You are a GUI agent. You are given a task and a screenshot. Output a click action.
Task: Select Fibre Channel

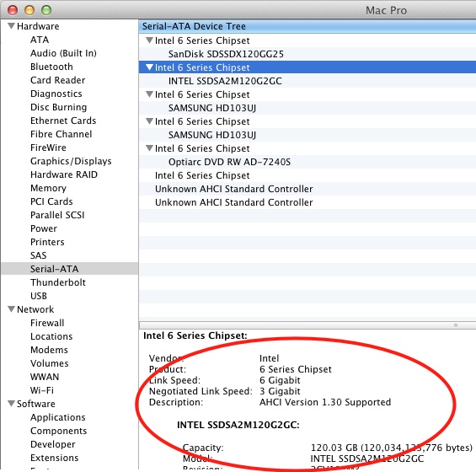pos(61,134)
